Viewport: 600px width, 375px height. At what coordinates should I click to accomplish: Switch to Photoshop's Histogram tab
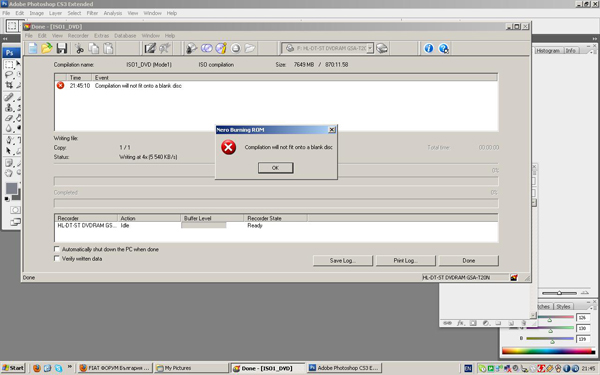[548, 51]
